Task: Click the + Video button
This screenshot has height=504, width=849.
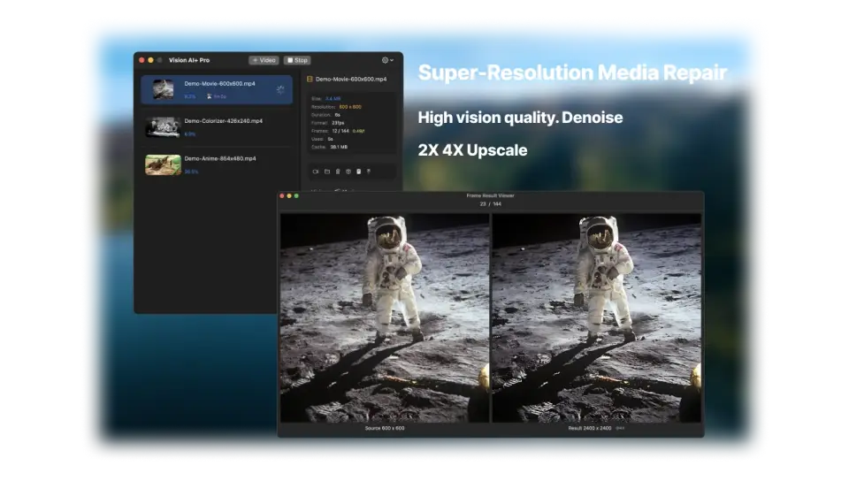Action: [264, 60]
